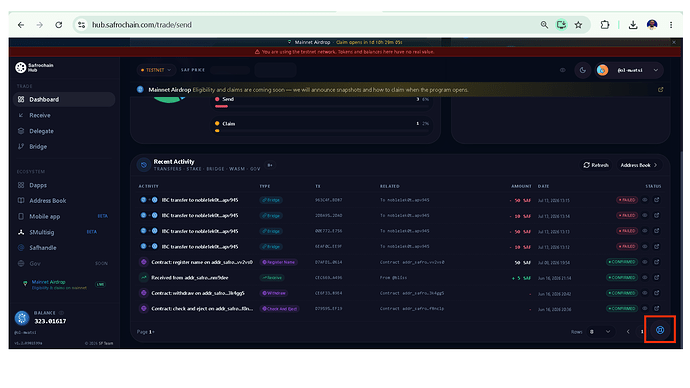Reload the page in the browser
The image size is (690, 388).
tap(59, 25)
